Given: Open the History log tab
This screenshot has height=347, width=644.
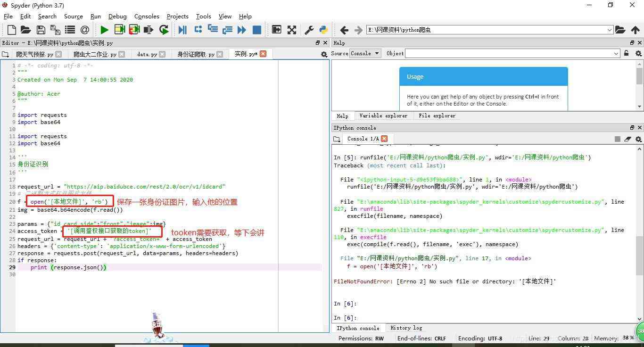Looking at the screenshot, I should pos(406,328).
